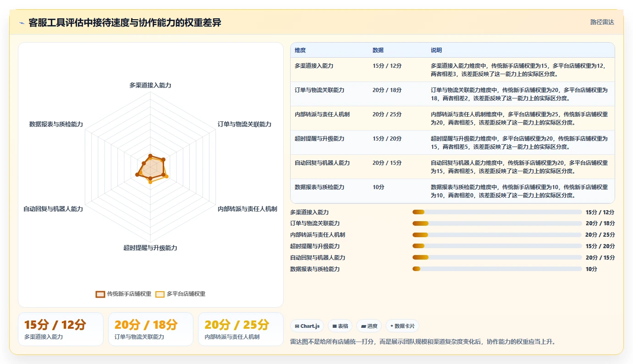The image size is (633, 364).
Task: Click the 超时提醒与升级能力 progress bar
Action: [497, 246]
